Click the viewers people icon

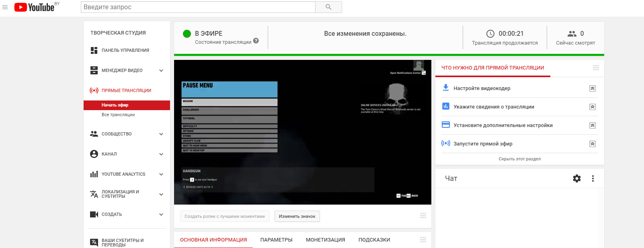(572, 34)
